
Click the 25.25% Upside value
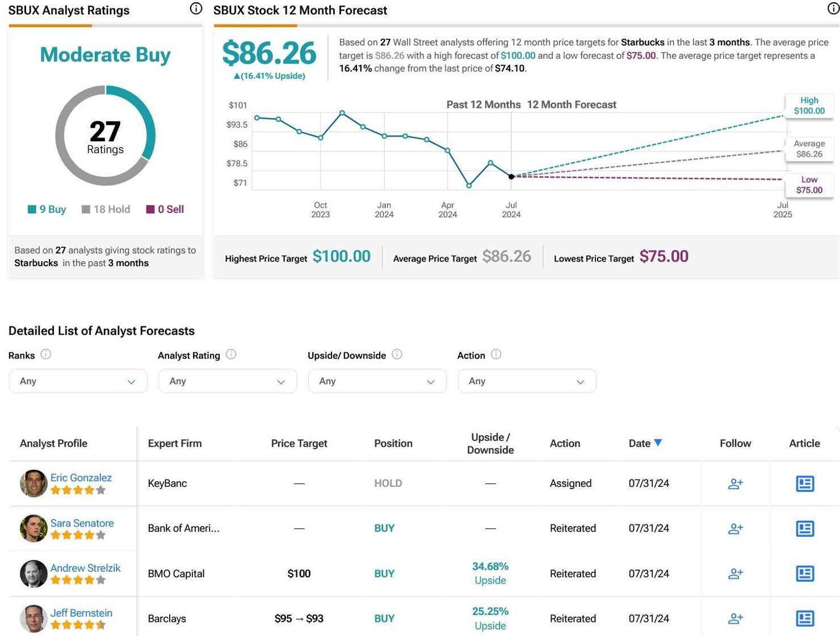(x=490, y=618)
